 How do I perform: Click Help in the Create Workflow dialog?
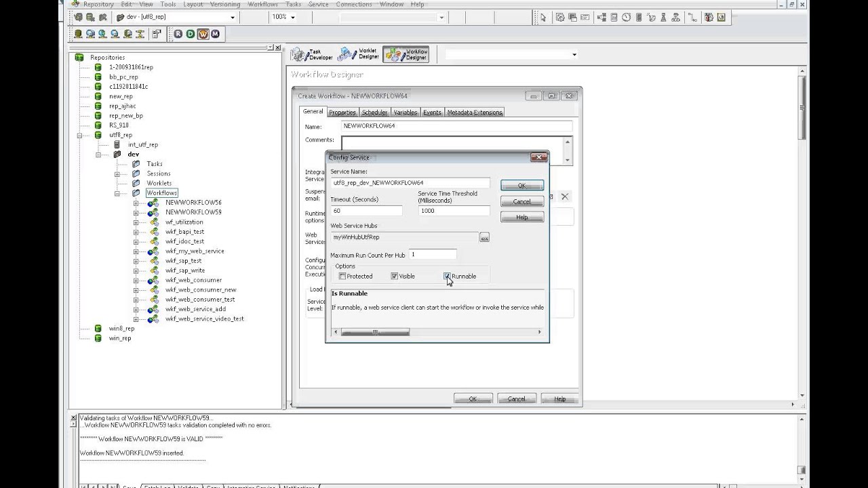(559, 399)
